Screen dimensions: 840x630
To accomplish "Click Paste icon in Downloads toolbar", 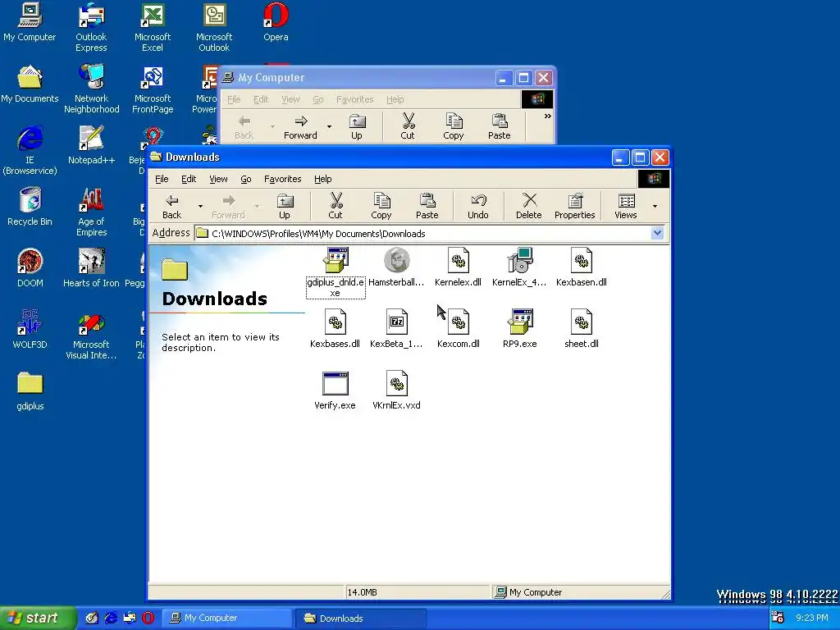I will [427, 206].
